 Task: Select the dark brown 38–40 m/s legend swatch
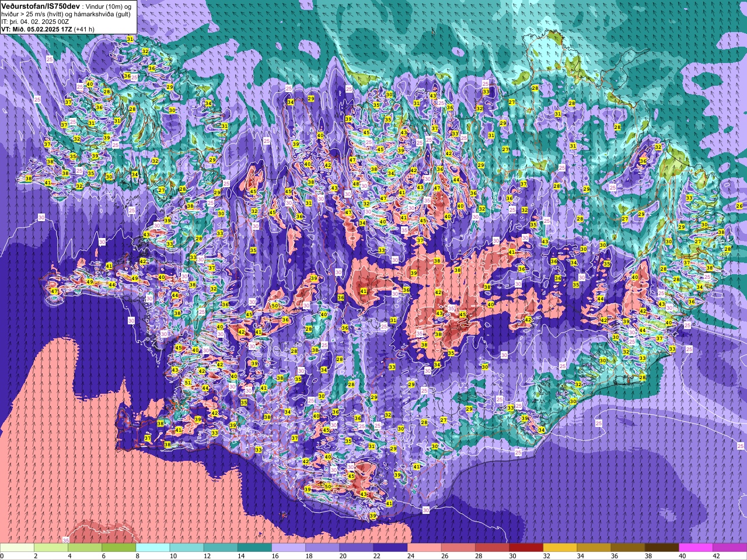click(662, 548)
